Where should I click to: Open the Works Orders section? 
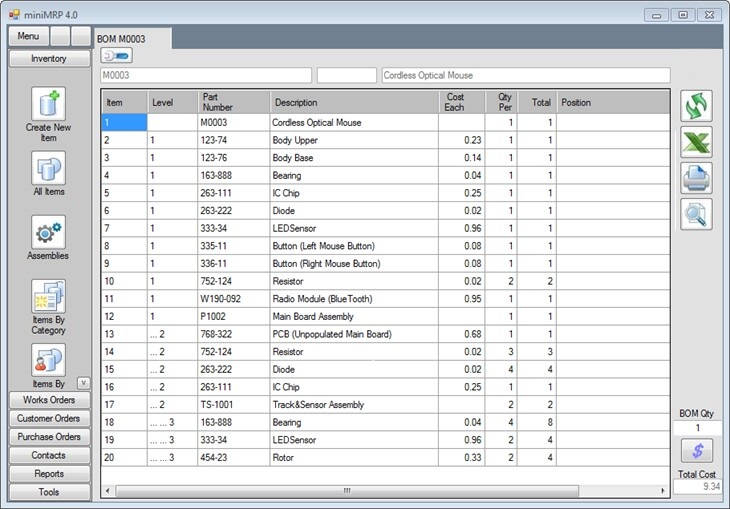tap(49, 400)
